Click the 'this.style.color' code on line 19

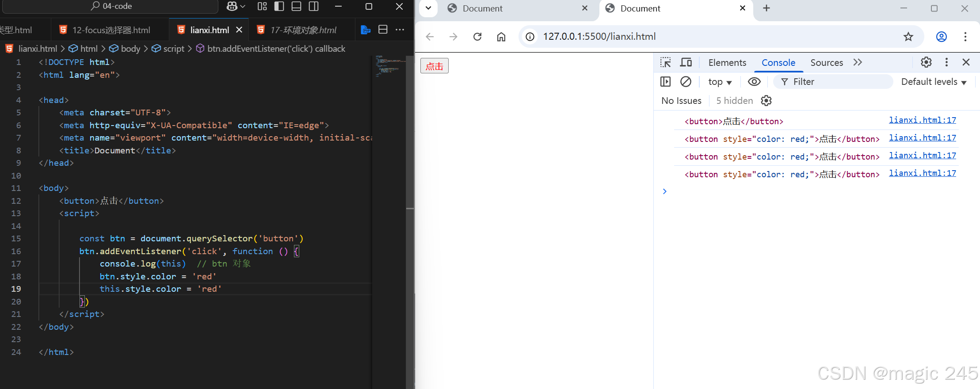[x=140, y=289]
